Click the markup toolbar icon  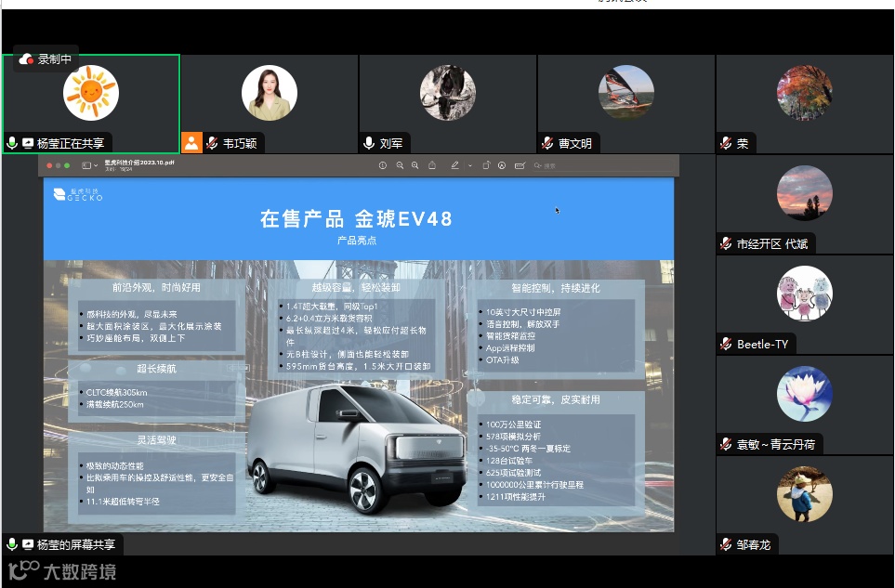[x=502, y=165]
